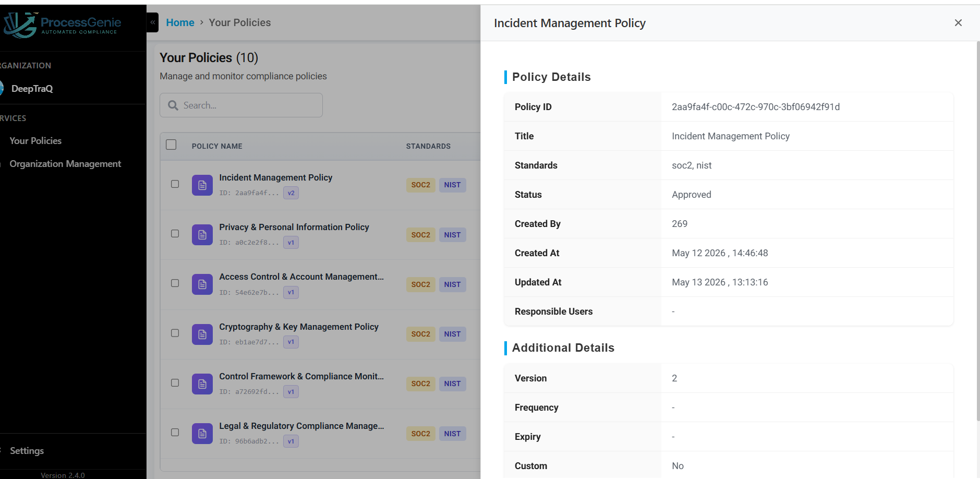The width and height of the screenshot is (980, 479).
Task: Click the magnifier icon in search box
Action: point(173,105)
